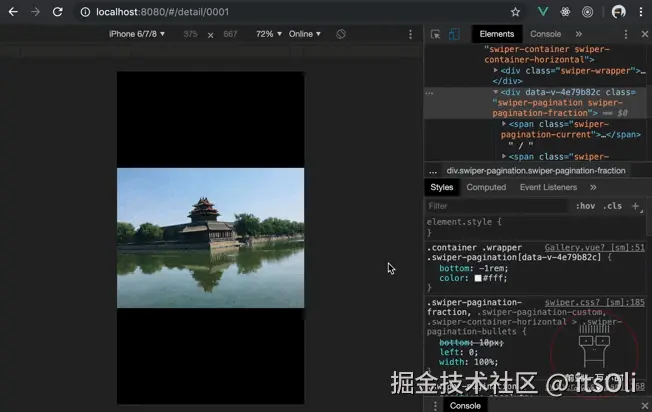Image resolution: width=652 pixels, height=412 pixels.
Task: Click the circular target extension icon
Action: (588, 12)
